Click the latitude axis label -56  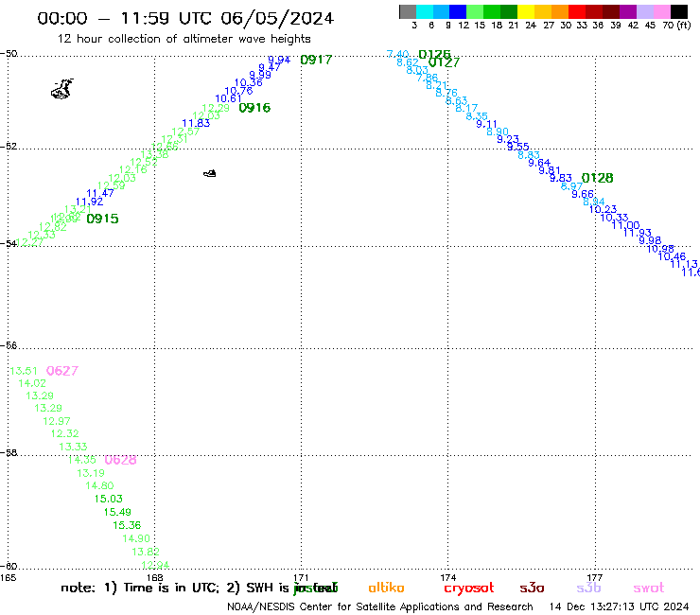(x=9, y=345)
